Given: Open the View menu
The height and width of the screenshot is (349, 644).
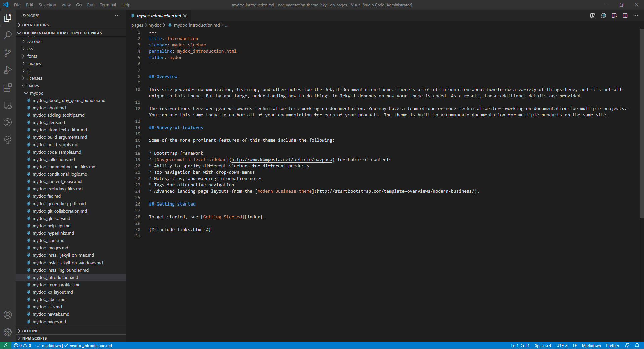Looking at the screenshot, I should pos(66,5).
